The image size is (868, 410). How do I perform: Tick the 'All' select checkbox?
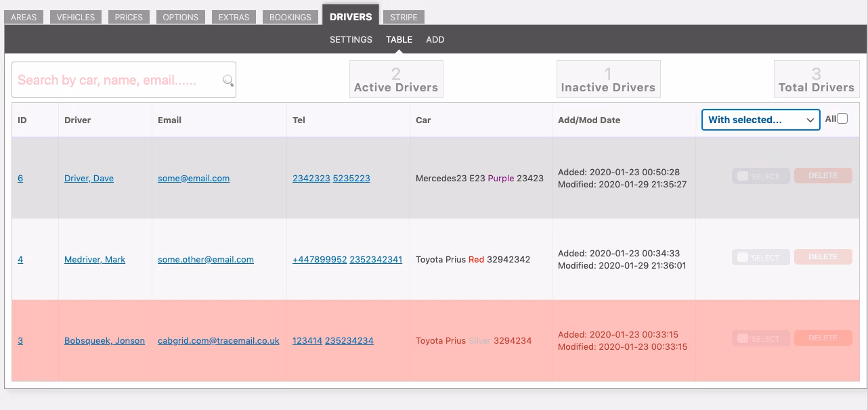842,119
